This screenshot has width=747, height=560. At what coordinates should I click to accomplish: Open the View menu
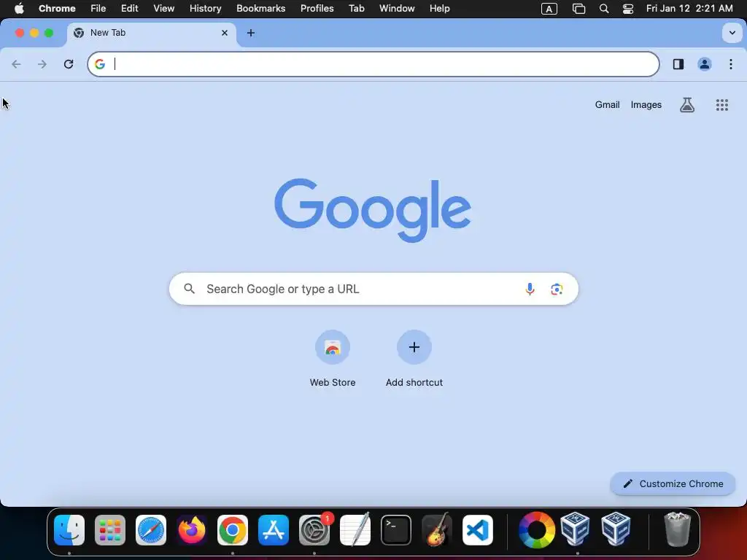[x=163, y=9]
